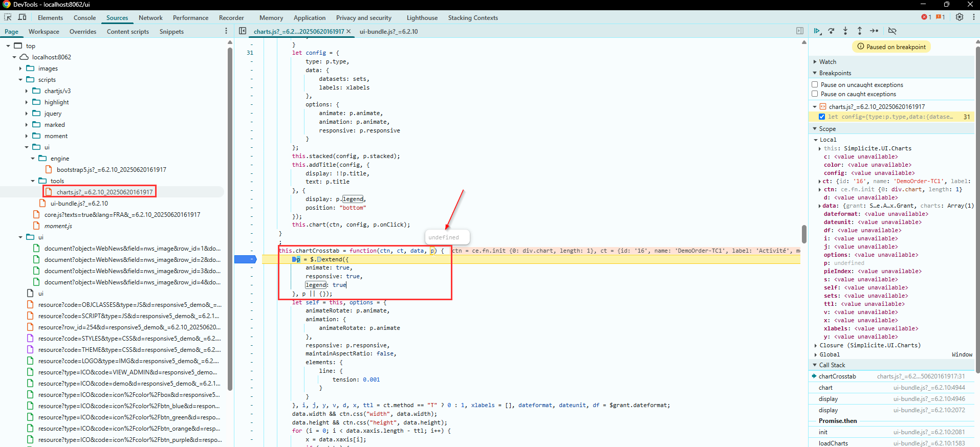Expand the Closure (Simplicite.UI.Charts) scope
This screenshot has width=980, height=447.
click(816, 345)
